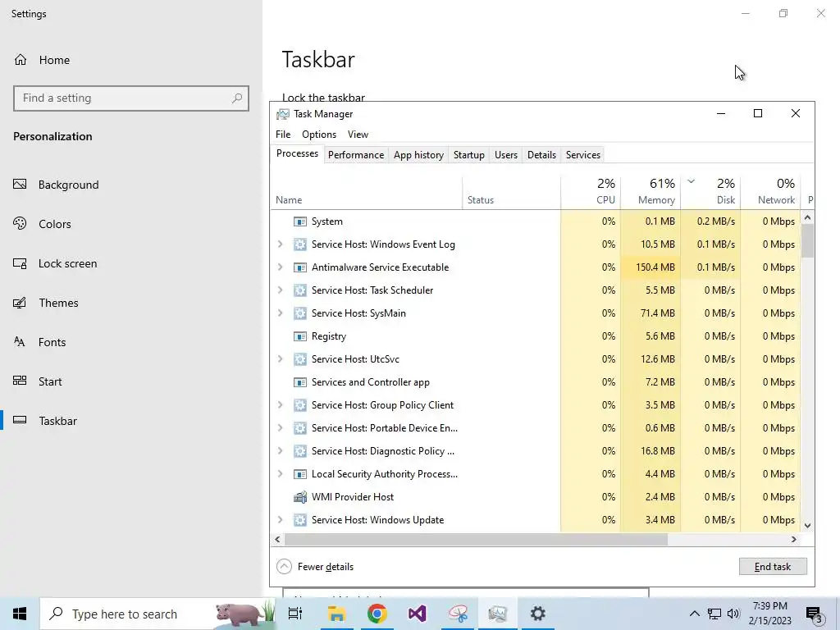Switch to Task Manager taskbar icon
Image resolution: width=840 pixels, height=630 pixels.
click(498, 614)
